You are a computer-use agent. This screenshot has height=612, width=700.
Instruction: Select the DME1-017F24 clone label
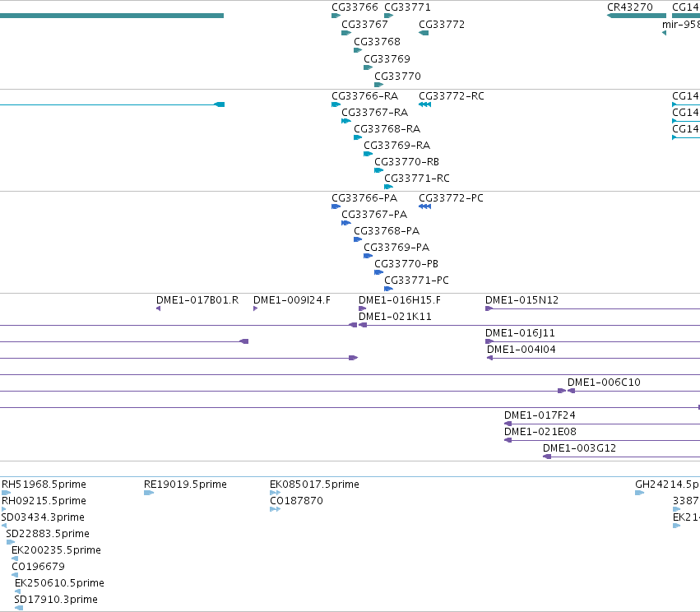(x=540, y=415)
